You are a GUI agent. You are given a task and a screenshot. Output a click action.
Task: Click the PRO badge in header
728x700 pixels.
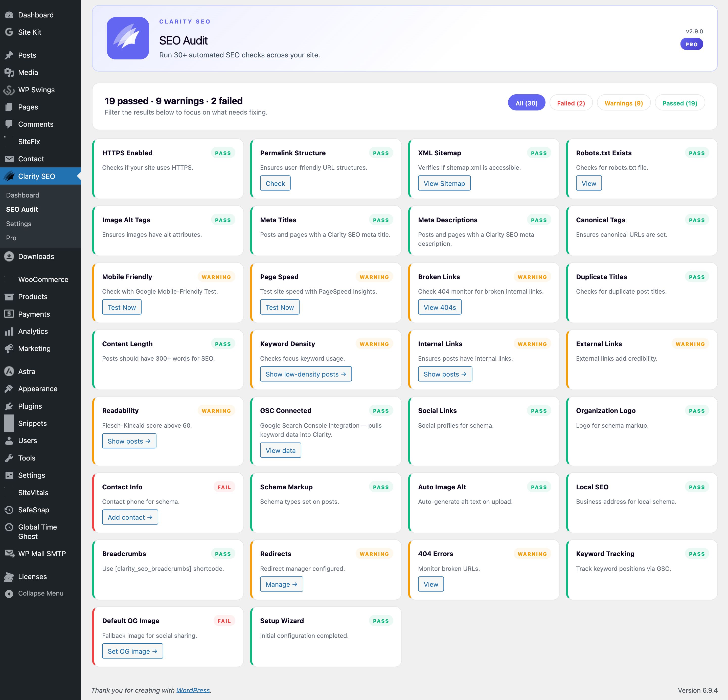[692, 44]
